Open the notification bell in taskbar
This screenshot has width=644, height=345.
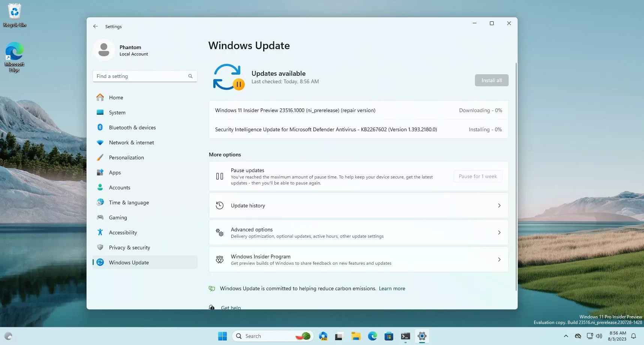tap(634, 336)
